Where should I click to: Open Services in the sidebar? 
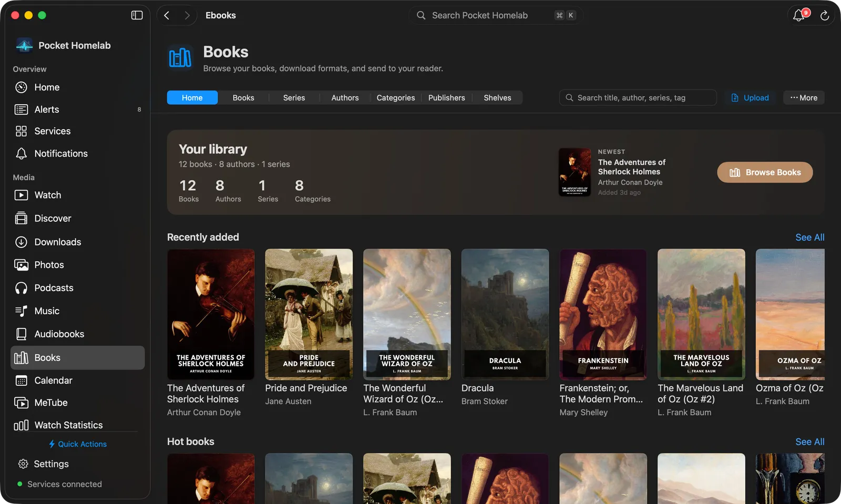pyautogui.click(x=77, y=131)
